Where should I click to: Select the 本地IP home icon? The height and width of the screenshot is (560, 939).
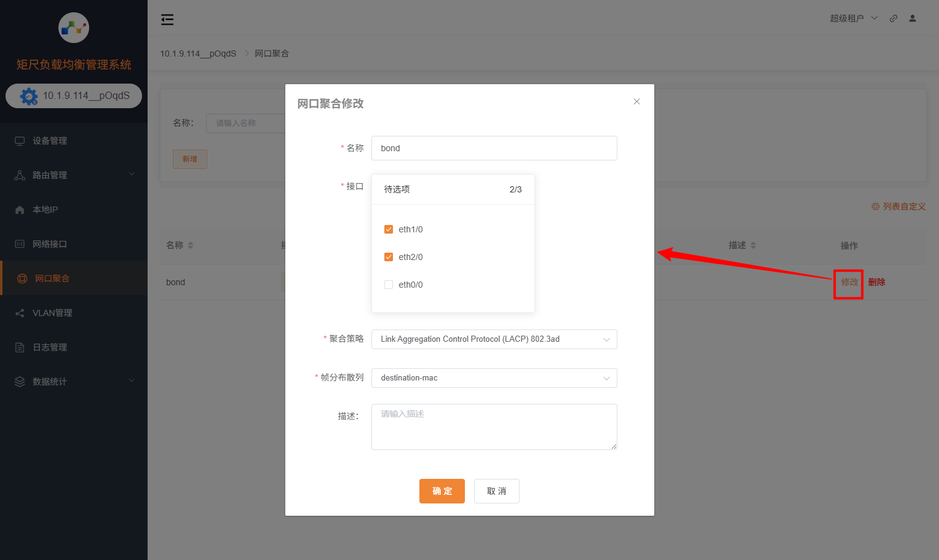pyautogui.click(x=20, y=209)
